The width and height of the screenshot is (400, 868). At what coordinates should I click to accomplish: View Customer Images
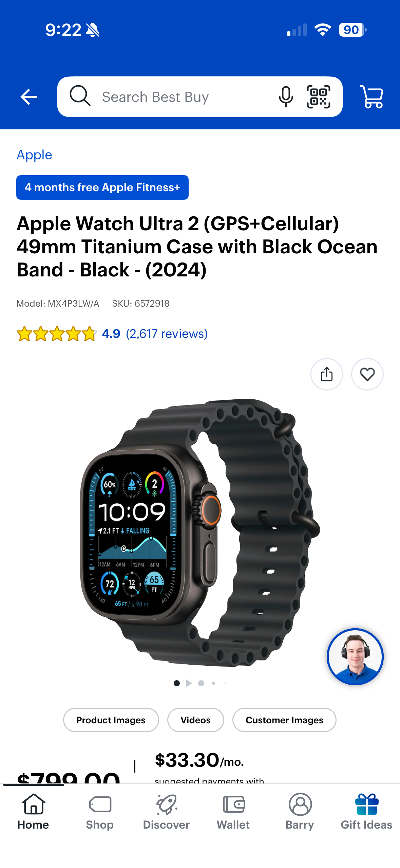tap(284, 720)
